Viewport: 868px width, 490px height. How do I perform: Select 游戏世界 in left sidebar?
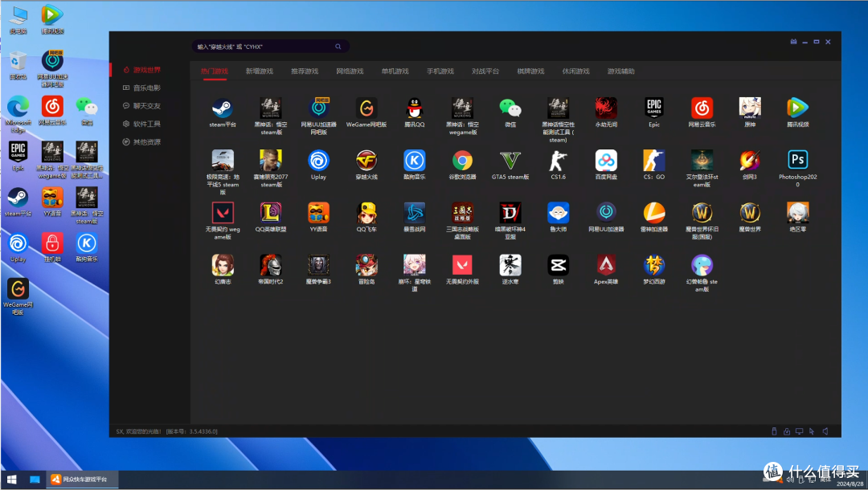click(142, 70)
